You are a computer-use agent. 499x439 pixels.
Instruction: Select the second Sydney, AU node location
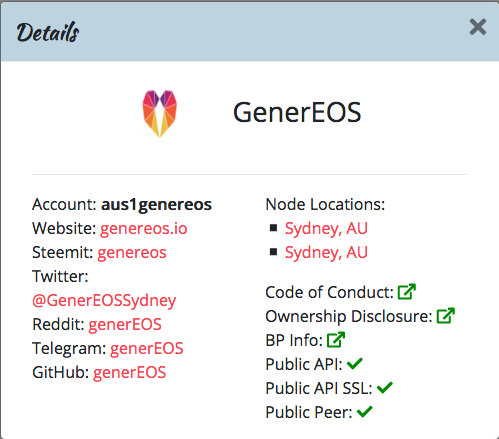[326, 253]
